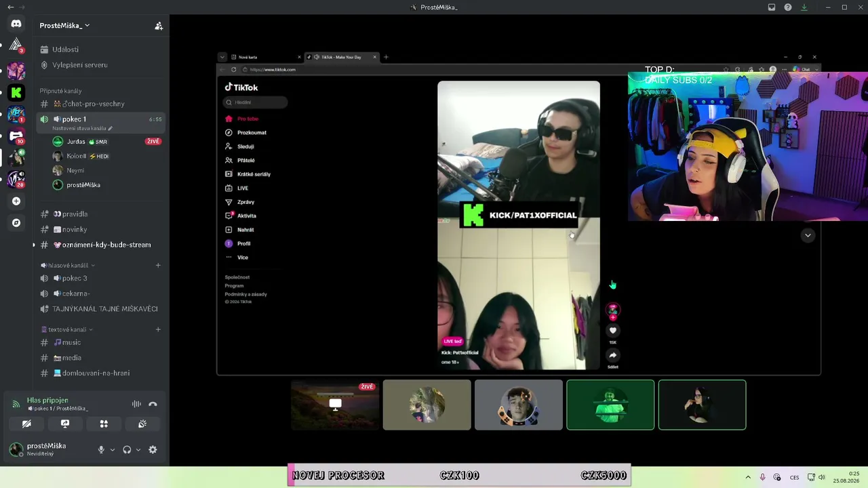
Task: Open Discord server discovery compass
Action: click(x=16, y=223)
